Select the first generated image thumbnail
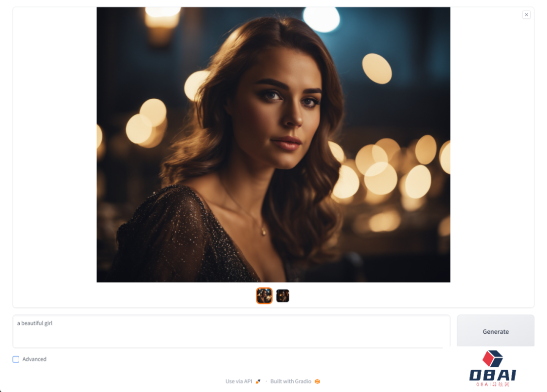The width and height of the screenshot is (547, 392). point(264,296)
